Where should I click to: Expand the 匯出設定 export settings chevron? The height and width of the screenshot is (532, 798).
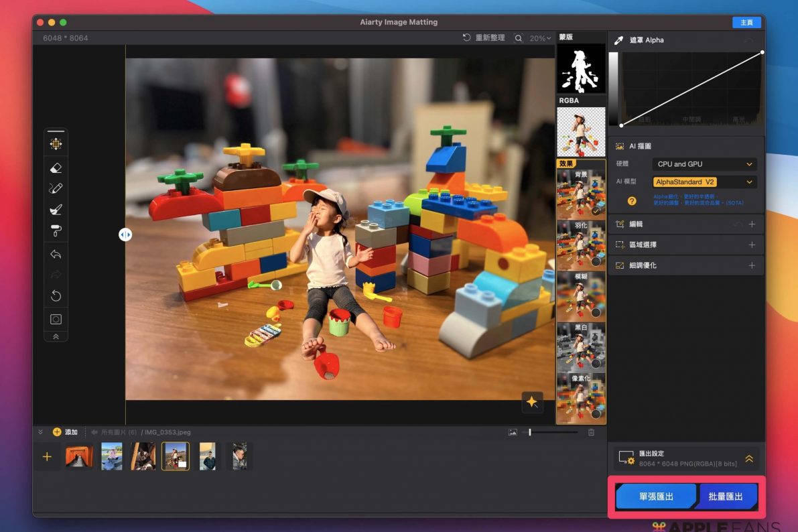tap(749, 459)
